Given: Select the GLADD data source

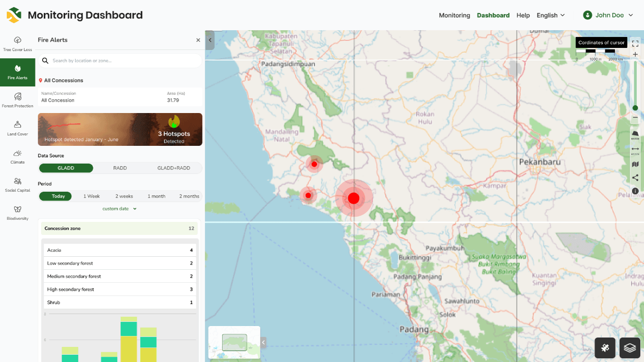Looking at the screenshot, I should pyautogui.click(x=66, y=168).
